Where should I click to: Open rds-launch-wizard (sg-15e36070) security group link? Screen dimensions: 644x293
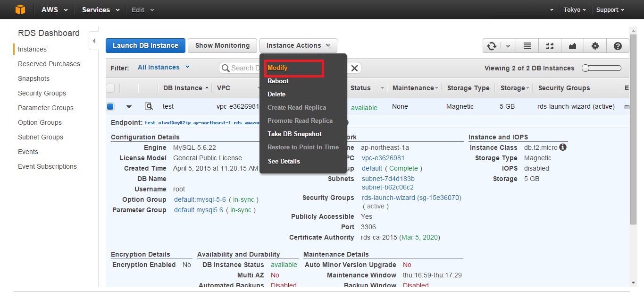point(411,198)
